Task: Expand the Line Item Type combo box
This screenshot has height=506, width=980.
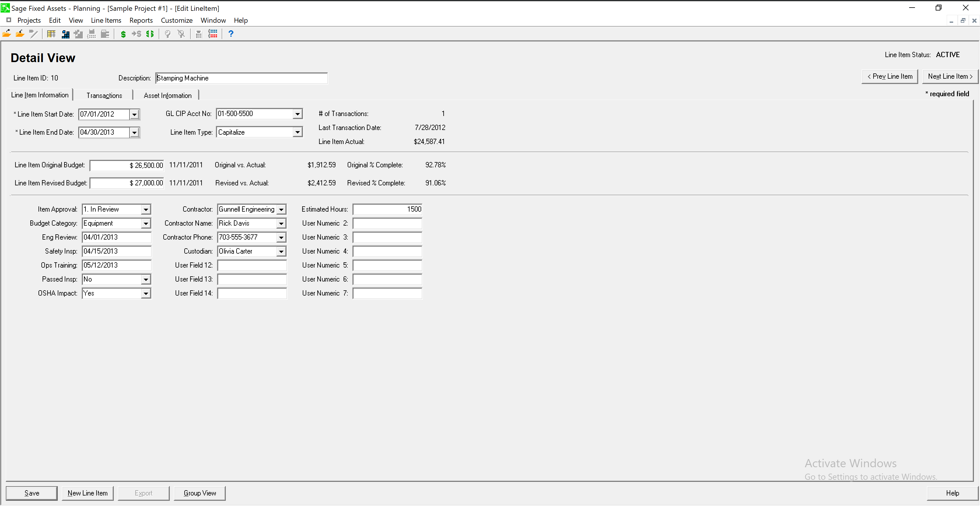Action: click(x=297, y=132)
